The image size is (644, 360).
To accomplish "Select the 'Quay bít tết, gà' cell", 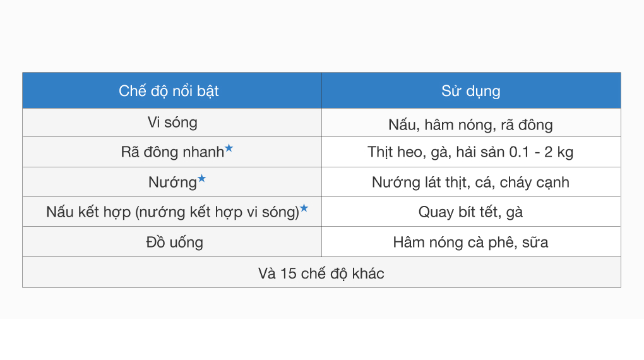I will point(470,212).
